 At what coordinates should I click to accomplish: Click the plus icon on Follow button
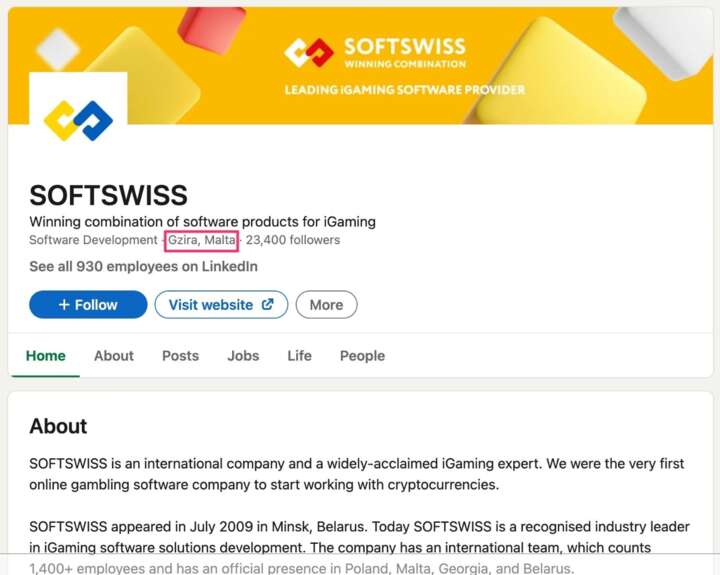pyautogui.click(x=64, y=305)
